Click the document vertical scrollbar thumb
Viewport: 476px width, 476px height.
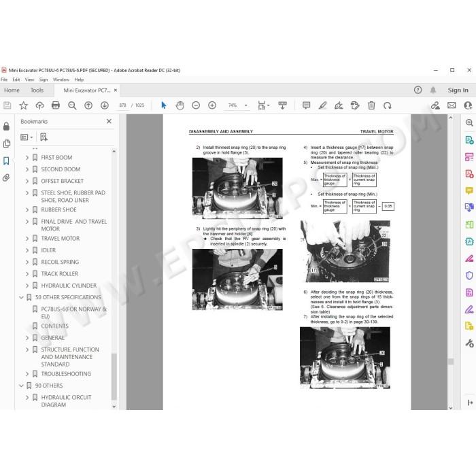click(x=450, y=361)
